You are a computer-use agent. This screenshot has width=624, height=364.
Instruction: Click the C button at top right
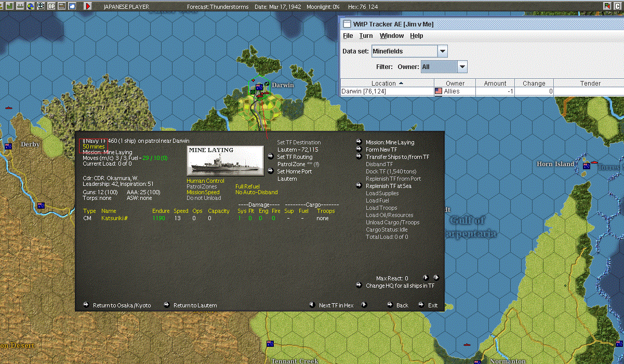pyautogui.click(x=619, y=6)
